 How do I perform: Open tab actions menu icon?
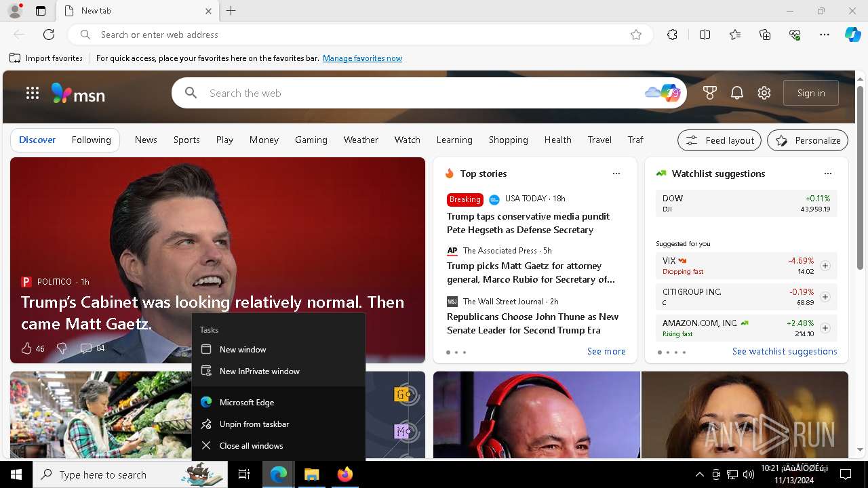(41, 11)
